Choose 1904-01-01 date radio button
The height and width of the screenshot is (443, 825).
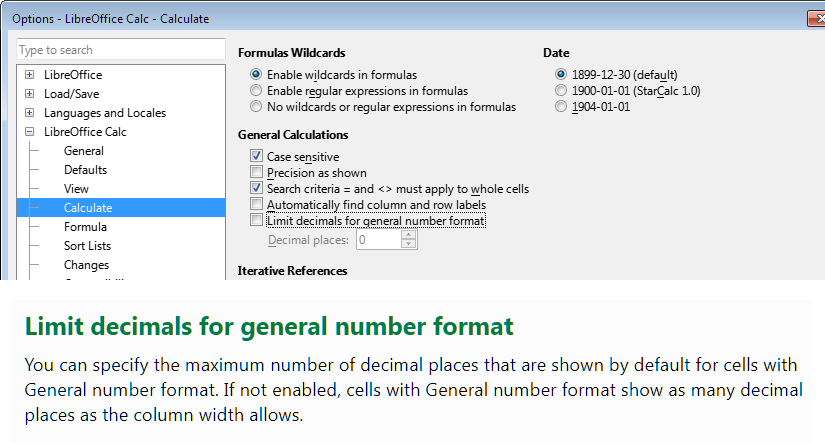pos(561,106)
